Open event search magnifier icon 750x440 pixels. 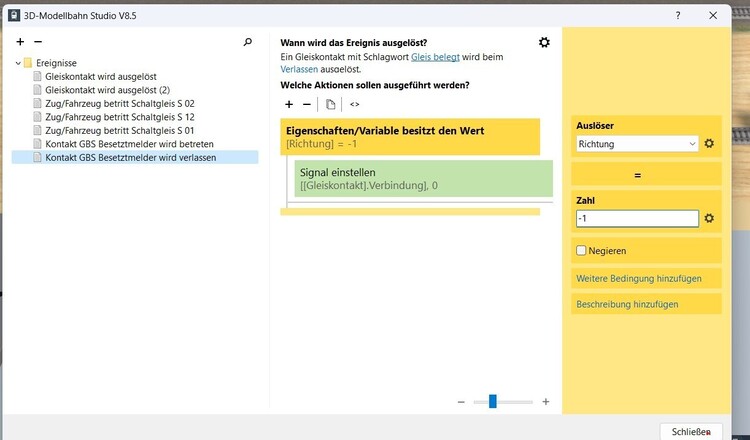(x=248, y=42)
